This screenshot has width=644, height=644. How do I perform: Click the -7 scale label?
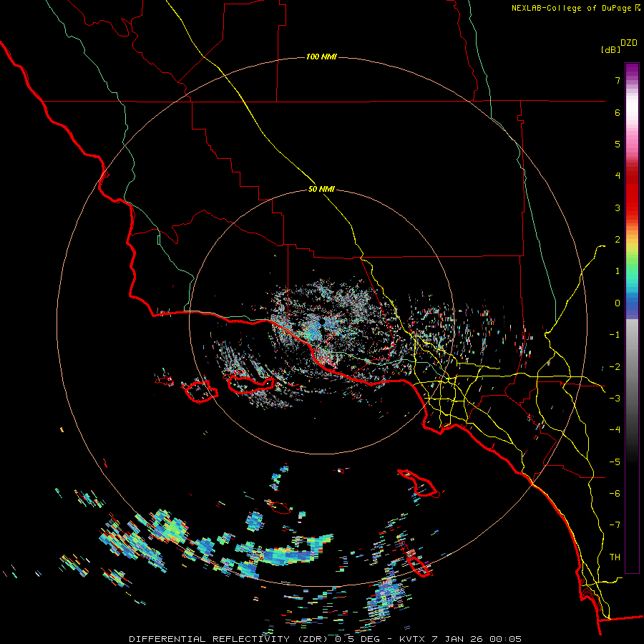point(615,525)
